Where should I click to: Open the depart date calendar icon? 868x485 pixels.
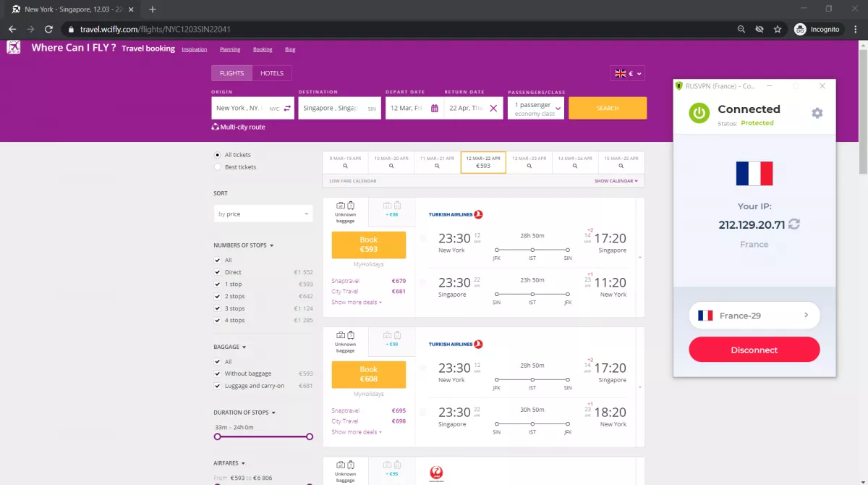pos(435,108)
